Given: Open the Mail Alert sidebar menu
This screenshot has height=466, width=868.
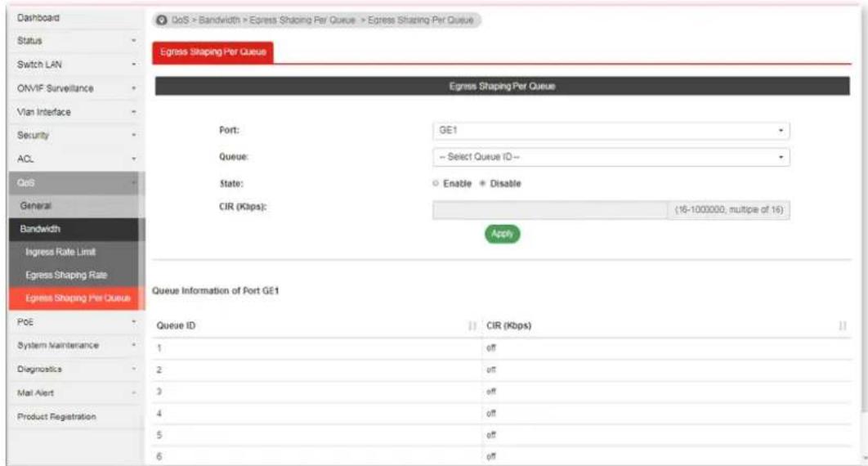Looking at the screenshot, I should click(76, 393).
